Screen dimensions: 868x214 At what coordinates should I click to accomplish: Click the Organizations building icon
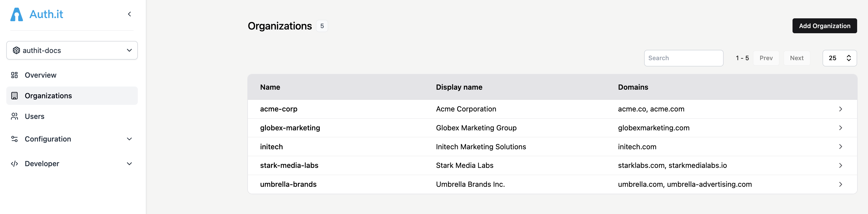click(x=14, y=95)
